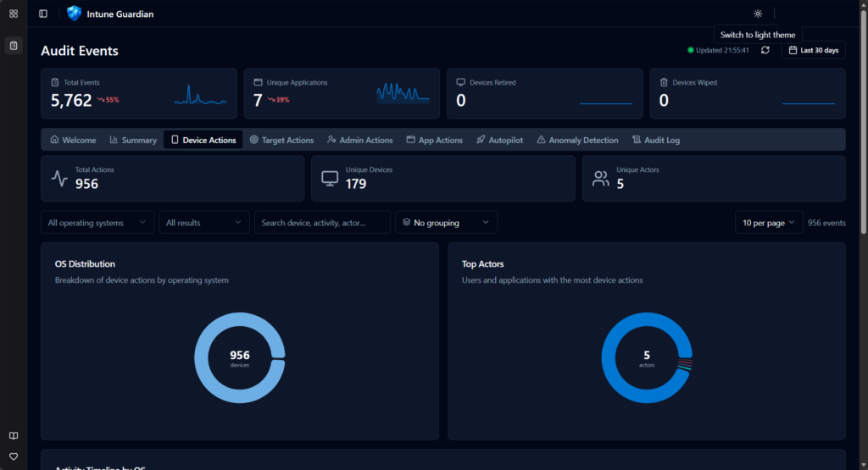The image size is (868, 470).
Task: Click the heart icon in sidebar
Action: coord(14,456)
